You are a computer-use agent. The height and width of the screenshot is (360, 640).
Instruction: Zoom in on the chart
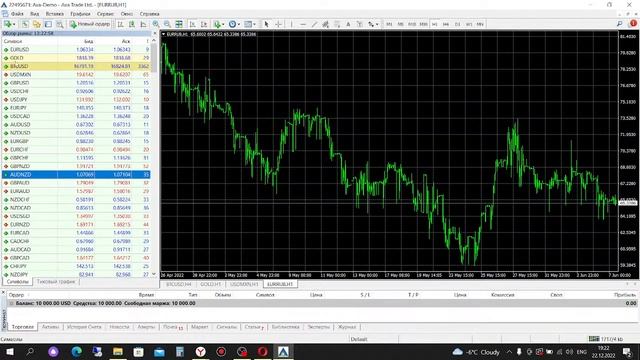156,24
